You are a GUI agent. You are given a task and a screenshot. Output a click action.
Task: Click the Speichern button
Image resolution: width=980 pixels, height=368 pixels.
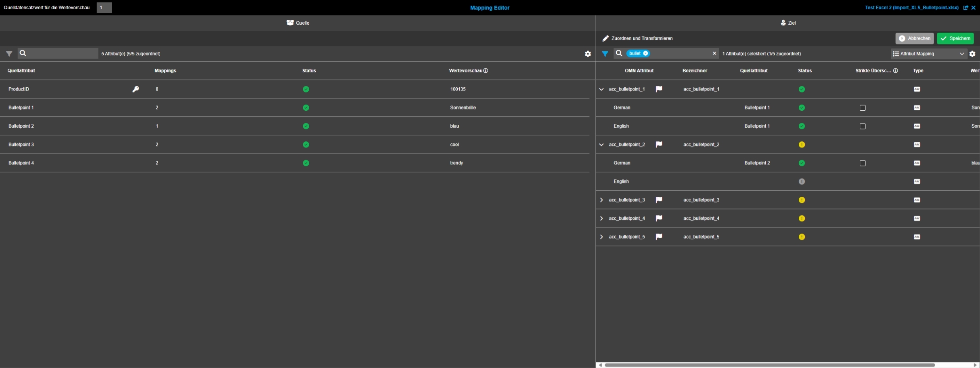click(x=955, y=38)
